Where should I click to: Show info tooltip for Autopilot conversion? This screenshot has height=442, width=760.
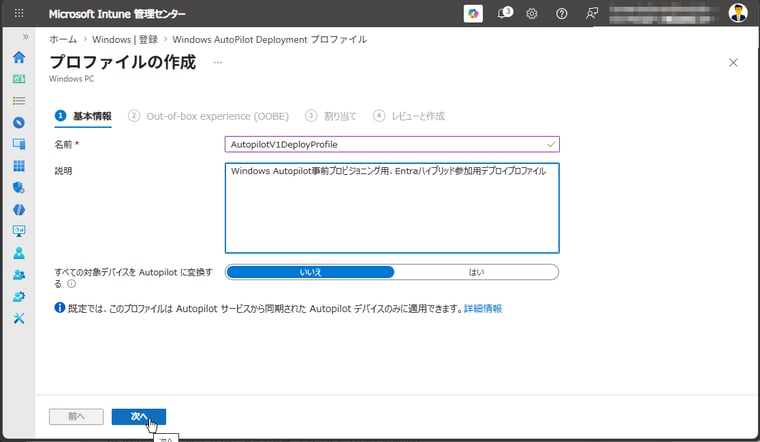pos(71,284)
